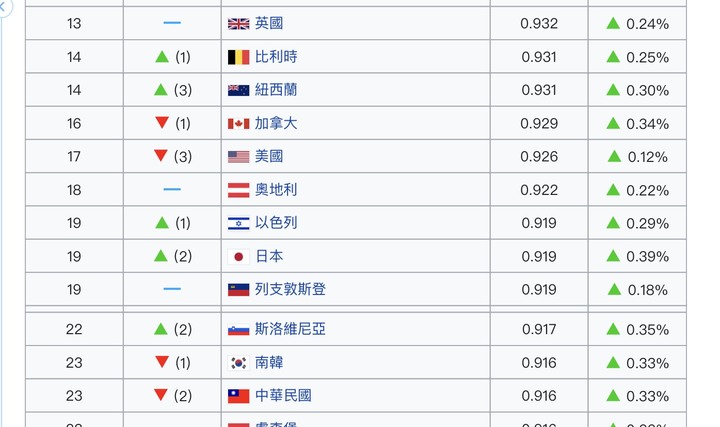This screenshot has height=427, width=720.
Task: Click the United Kingdom flag icon
Action: (x=238, y=23)
